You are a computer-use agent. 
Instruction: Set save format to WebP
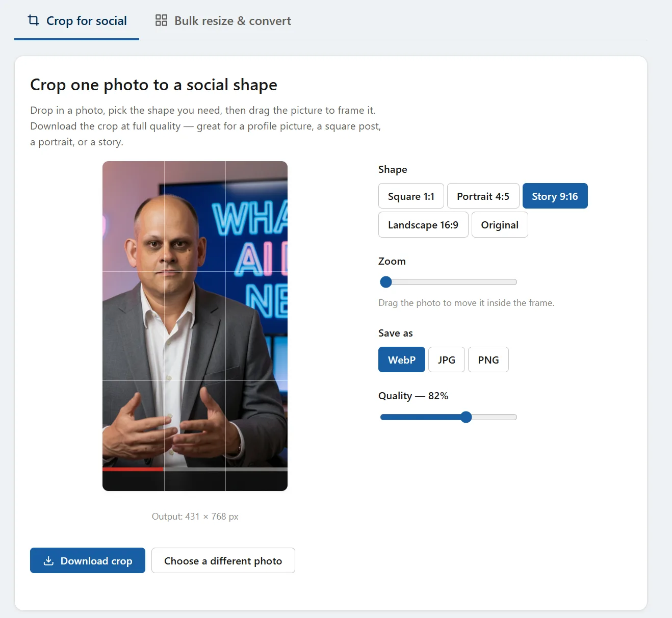402,360
